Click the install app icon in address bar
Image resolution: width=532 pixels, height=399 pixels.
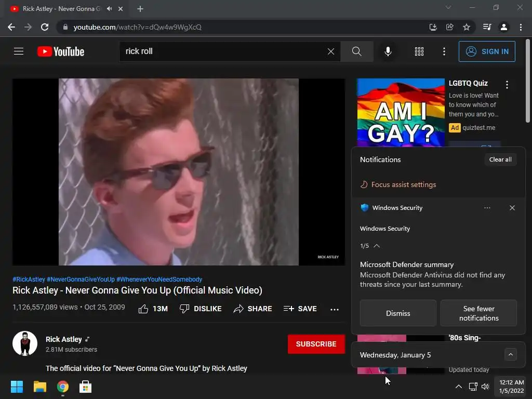[x=433, y=27]
